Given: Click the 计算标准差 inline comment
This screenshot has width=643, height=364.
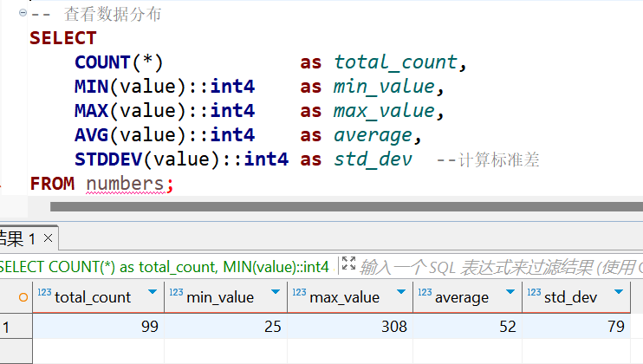Looking at the screenshot, I should (x=488, y=159).
